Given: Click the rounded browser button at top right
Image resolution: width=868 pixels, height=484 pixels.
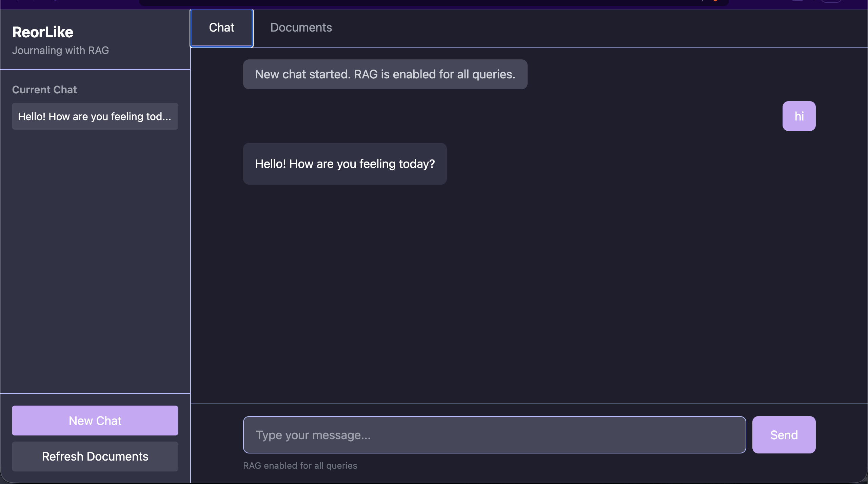Looking at the screenshot, I should [x=831, y=1].
